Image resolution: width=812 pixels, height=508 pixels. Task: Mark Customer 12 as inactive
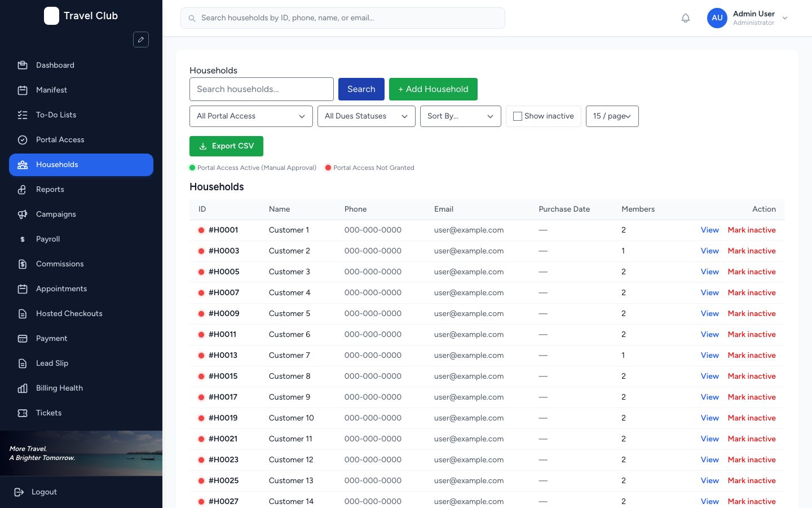(752, 460)
